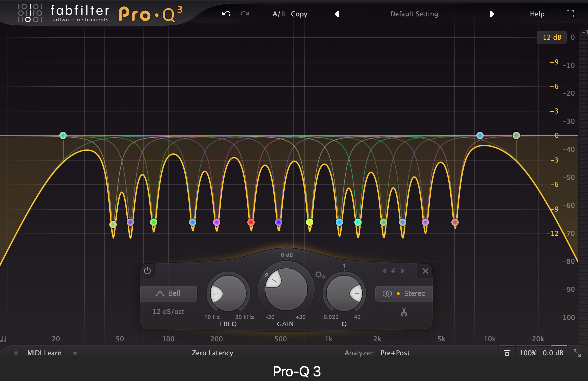This screenshot has width=588, height=381.
Task: Click the 100% output gain scale
Action: (x=528, y=353)
